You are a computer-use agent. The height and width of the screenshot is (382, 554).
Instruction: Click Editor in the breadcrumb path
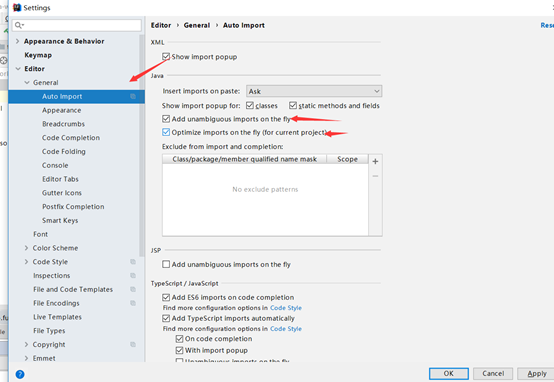pyautogui.click(x=161, y=25)
